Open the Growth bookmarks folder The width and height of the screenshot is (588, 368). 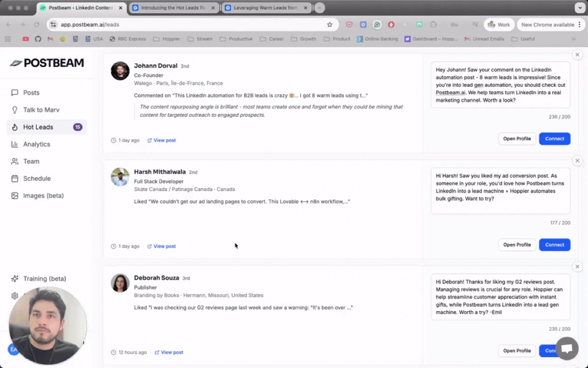(303, 39)
